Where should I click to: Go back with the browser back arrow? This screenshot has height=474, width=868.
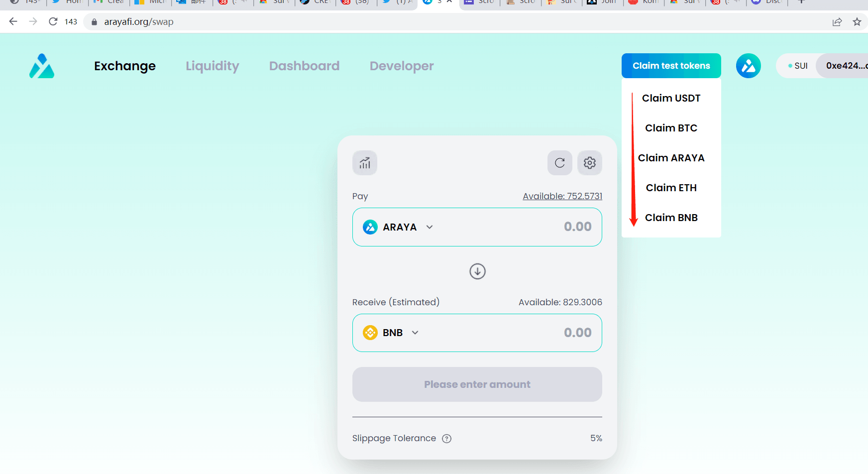click(13, 21)
